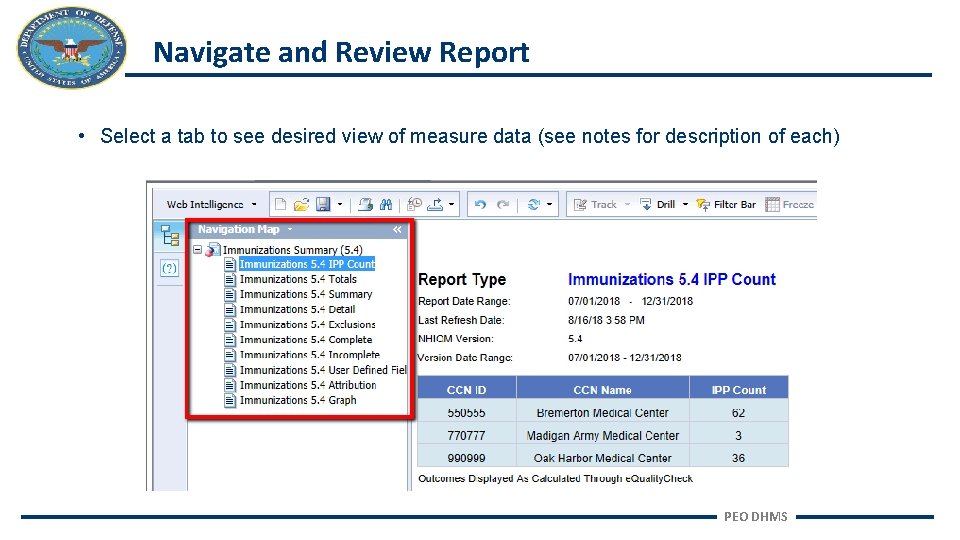
Task: Open the Web Intelligence dropdown menu
Action: pos(211,204)
